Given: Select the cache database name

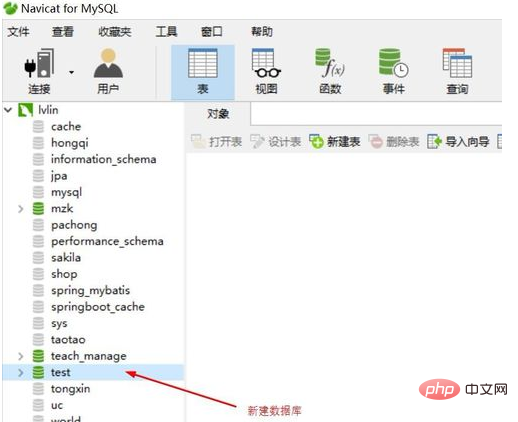Looking at the screenshot, I should (x=66, y=127).
